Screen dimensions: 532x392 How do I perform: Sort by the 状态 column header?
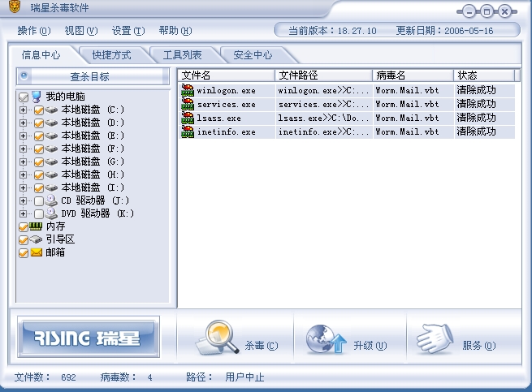pos(484,75)
